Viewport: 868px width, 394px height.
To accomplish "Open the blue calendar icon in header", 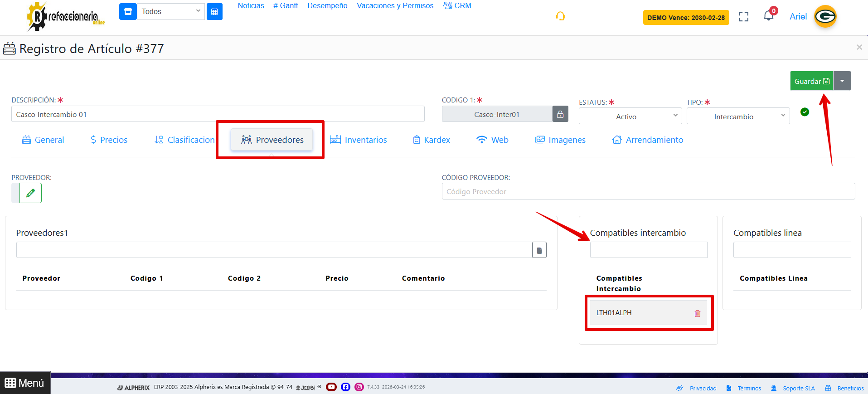I will pyautogui.click(x=214, y=12).
